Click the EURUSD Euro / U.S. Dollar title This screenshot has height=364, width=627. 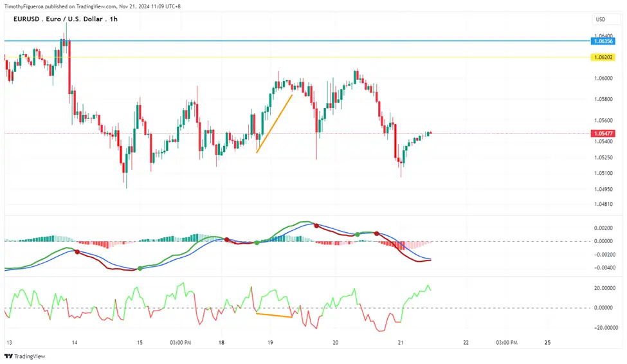tap(66, 19)
